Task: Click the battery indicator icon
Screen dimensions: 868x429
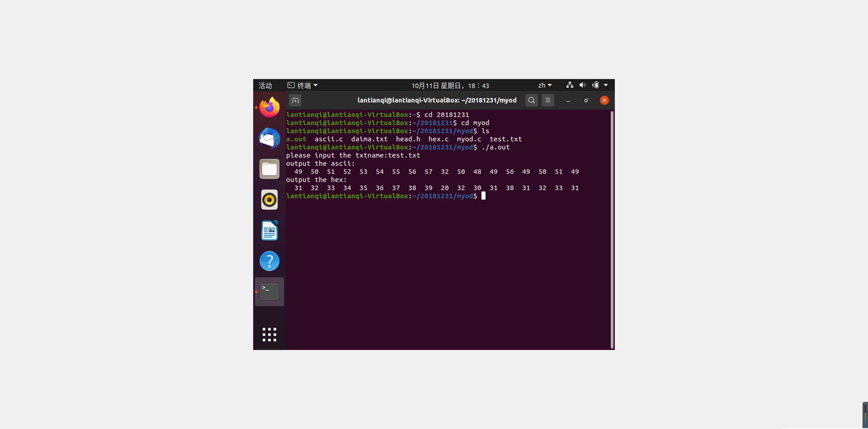Action: [596, 85]
